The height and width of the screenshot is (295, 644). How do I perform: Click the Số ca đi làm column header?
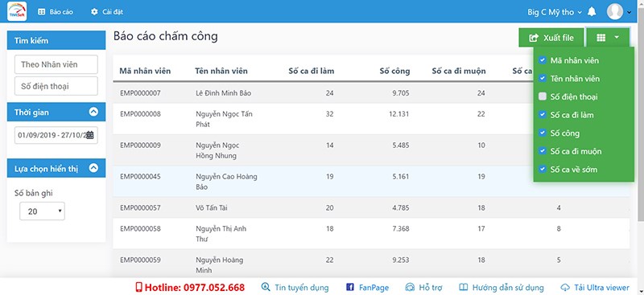[312, 71]
